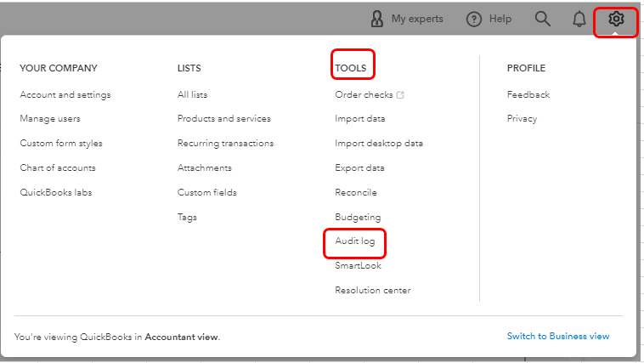Open Manage users
Viewport: 644px width, 363px height.
click(51, 119)
